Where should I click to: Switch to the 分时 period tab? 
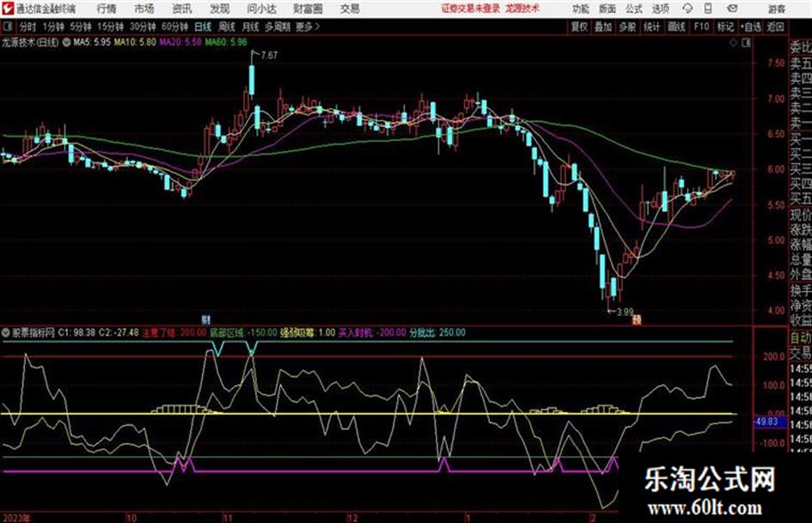28,27
